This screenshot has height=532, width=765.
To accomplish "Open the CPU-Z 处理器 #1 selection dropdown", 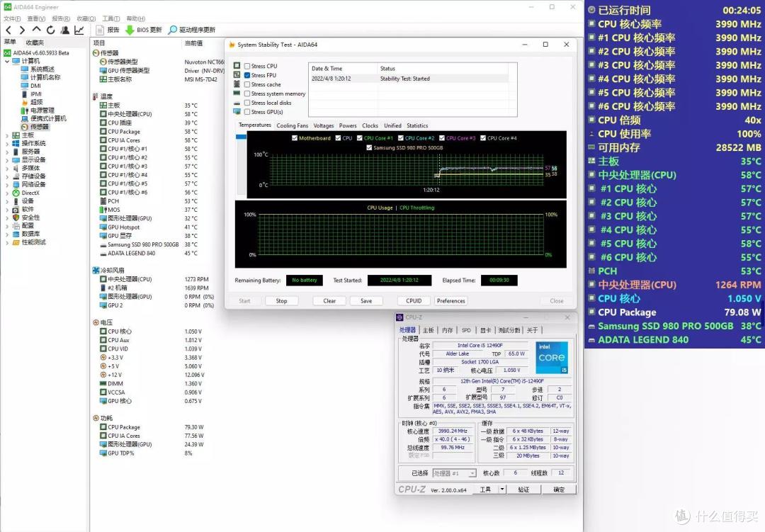I will tap(454, 473).
